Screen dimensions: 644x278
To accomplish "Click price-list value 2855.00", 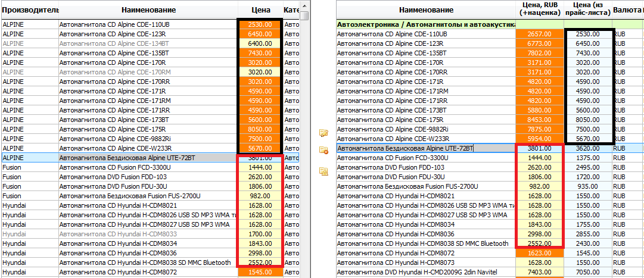I will pos(588,234).
